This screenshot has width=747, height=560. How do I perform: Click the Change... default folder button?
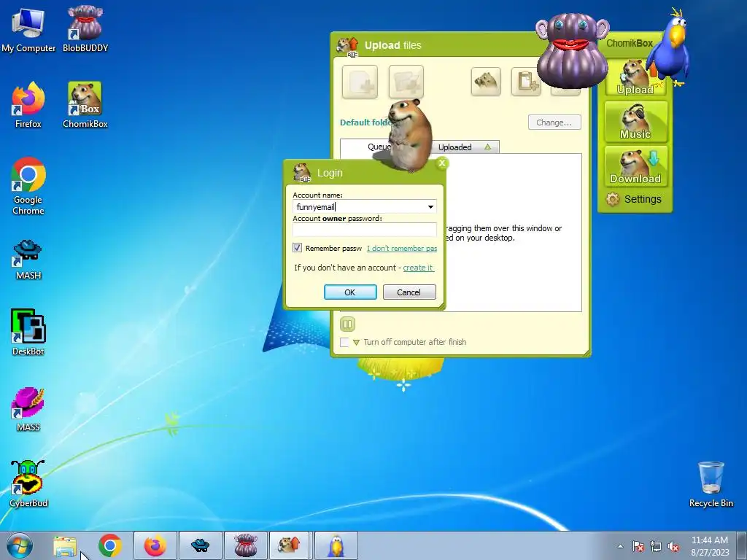[x=554, y=122]
